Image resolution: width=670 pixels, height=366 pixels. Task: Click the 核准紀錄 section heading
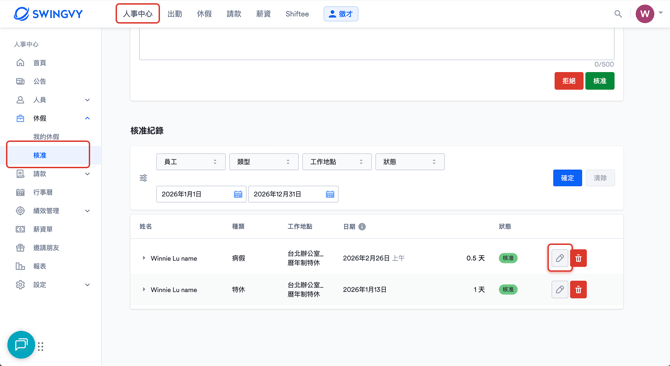[x=147, y=131]
